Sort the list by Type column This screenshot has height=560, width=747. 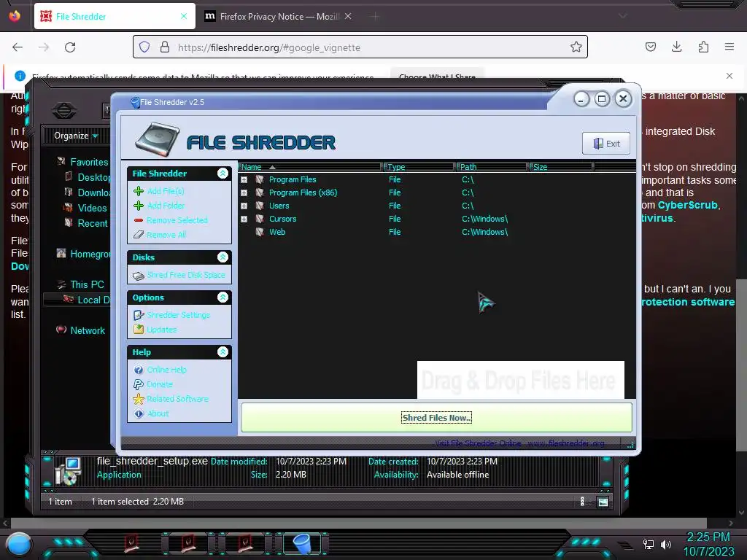tap(419, 167)
